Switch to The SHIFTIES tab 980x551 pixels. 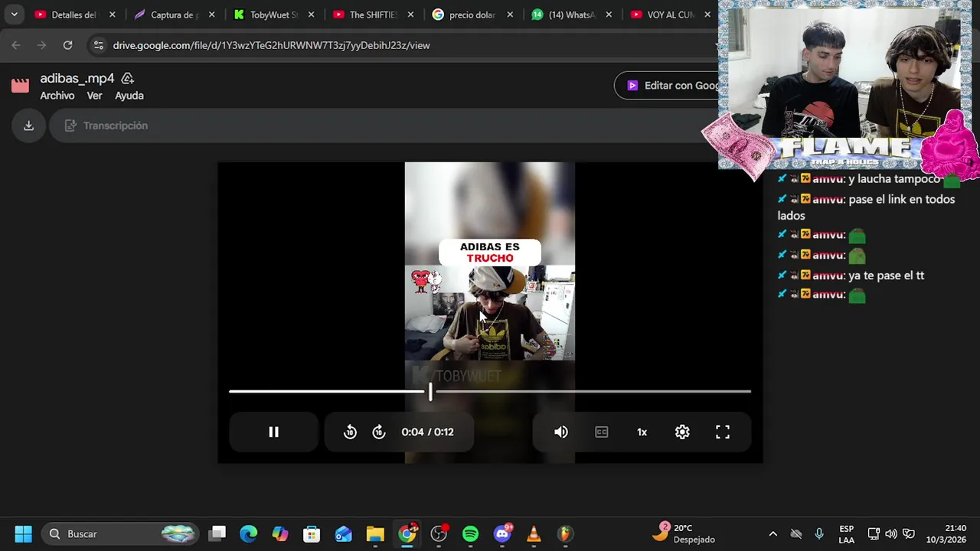374,15
